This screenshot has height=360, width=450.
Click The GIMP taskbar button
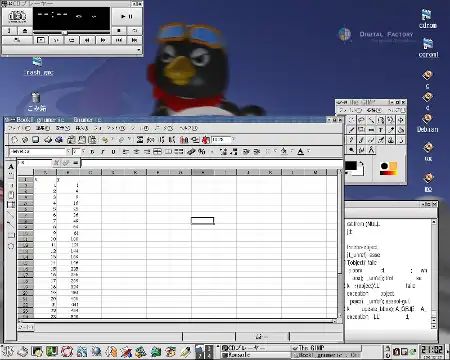(326, 348)
